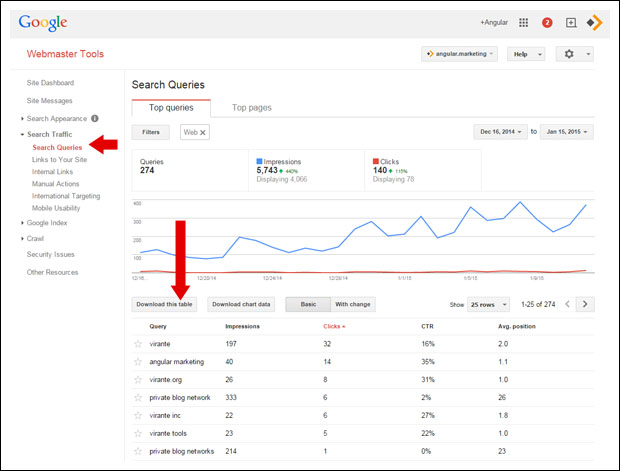This screenshot has width=620, height=471.
Task: Click the Google logo
Action: coord(43,23)
